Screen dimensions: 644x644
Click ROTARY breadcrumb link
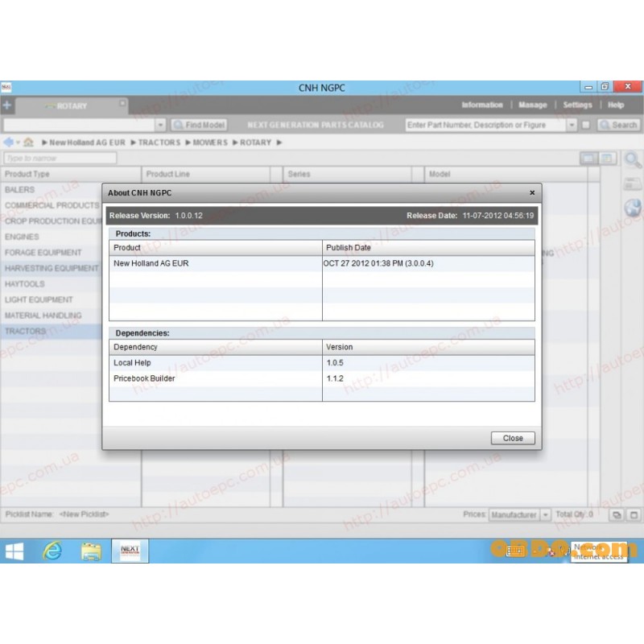click(x=255, y=142)
